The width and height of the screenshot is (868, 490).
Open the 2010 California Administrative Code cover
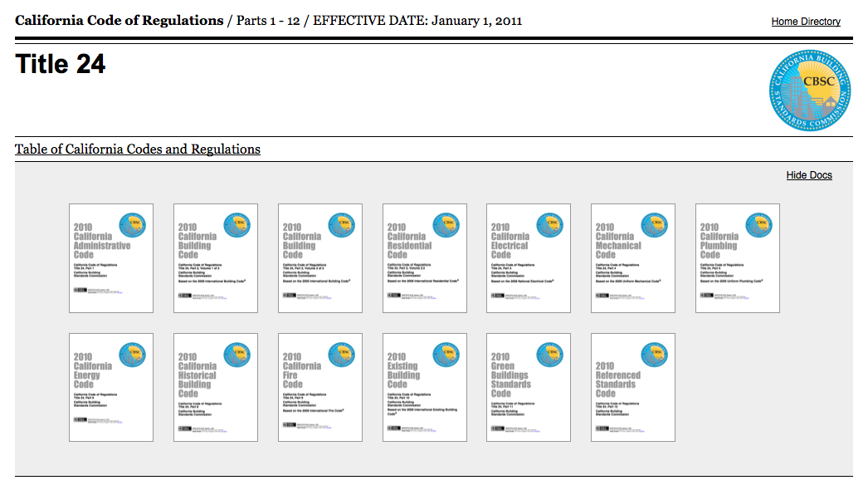[x=111, y=258]
